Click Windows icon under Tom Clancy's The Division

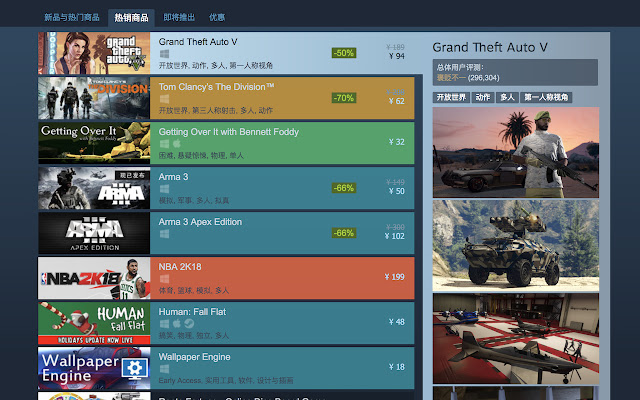164,99
